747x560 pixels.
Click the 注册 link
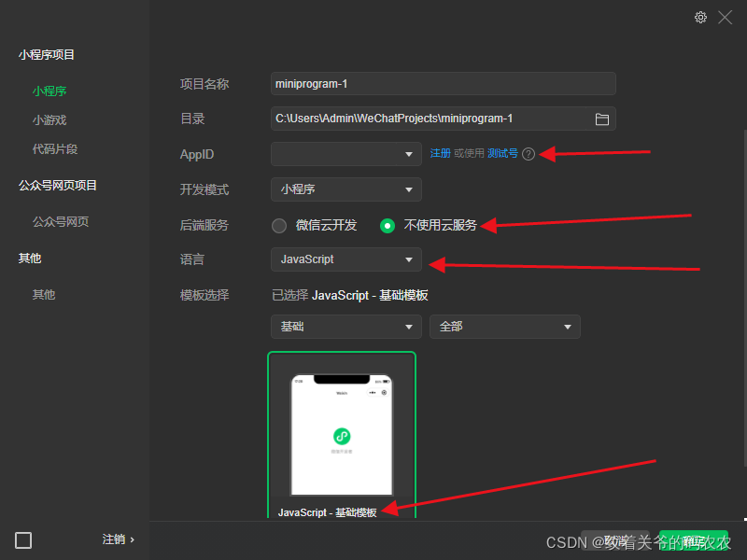click(x=440, y=153)
